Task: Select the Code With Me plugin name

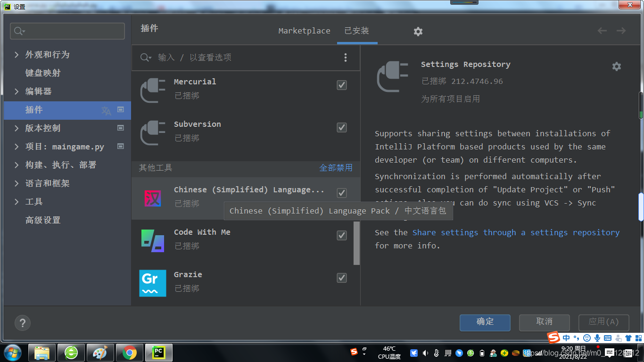Action: [x=202, y=232]
